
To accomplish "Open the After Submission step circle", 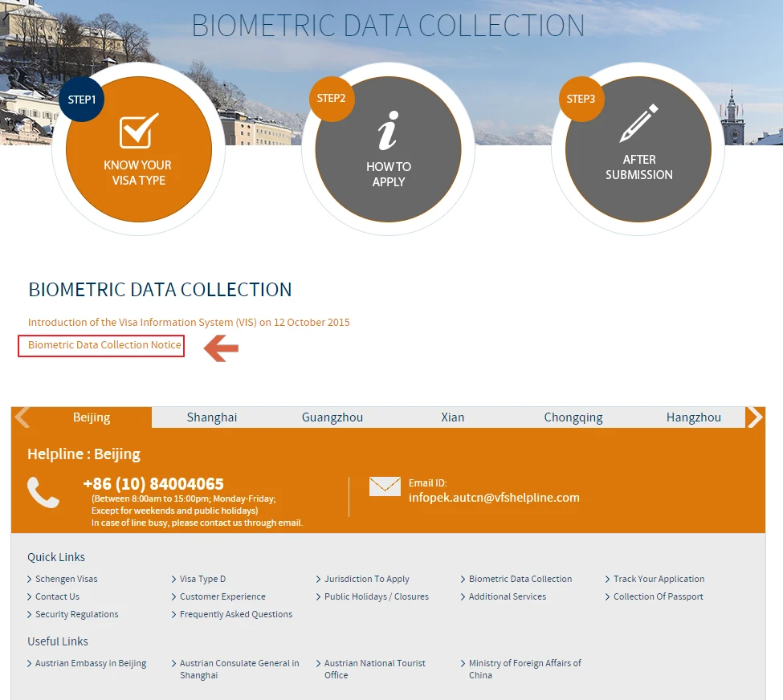I will click(x=638, y=149).
